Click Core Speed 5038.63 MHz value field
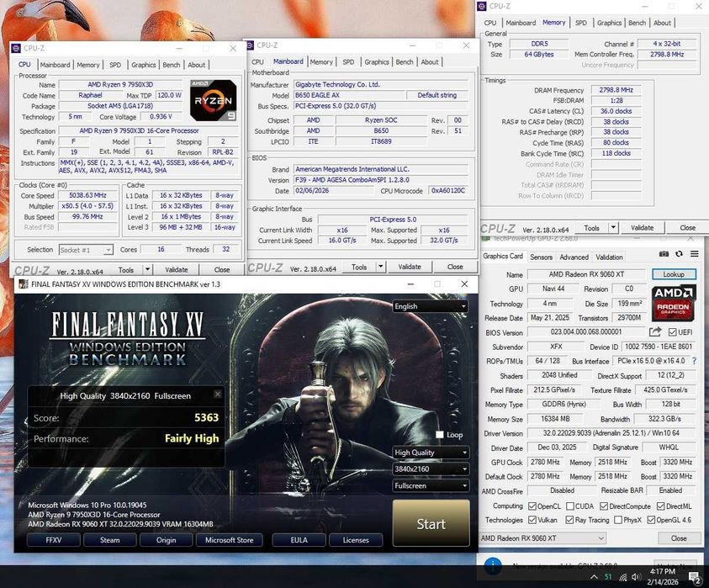709x588 pixels. click(87, 195)
